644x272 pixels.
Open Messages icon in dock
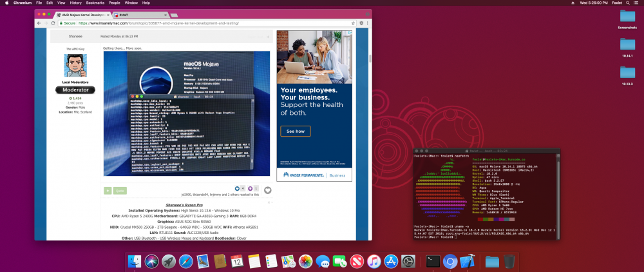[x=323, y=261]
